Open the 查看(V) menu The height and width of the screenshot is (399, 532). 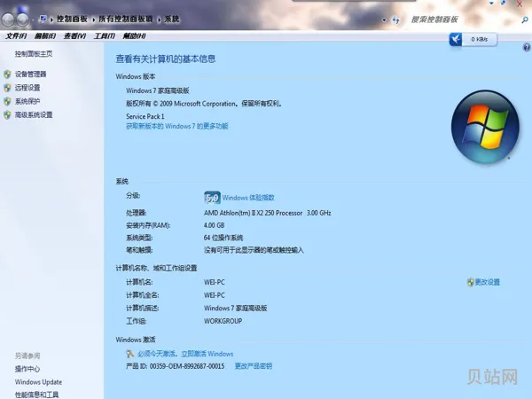(x=74, y=36)
